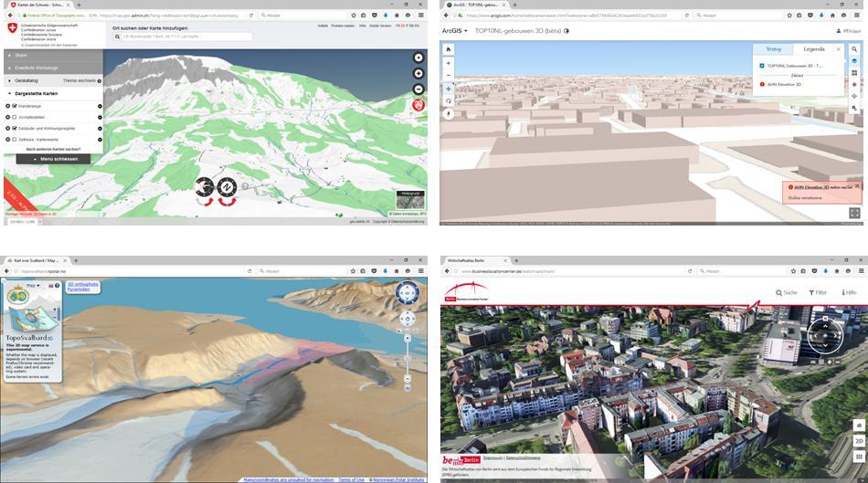868x483 pixels.
Task: Select rotate tool in ArcGIS
Action: (449, 100)
